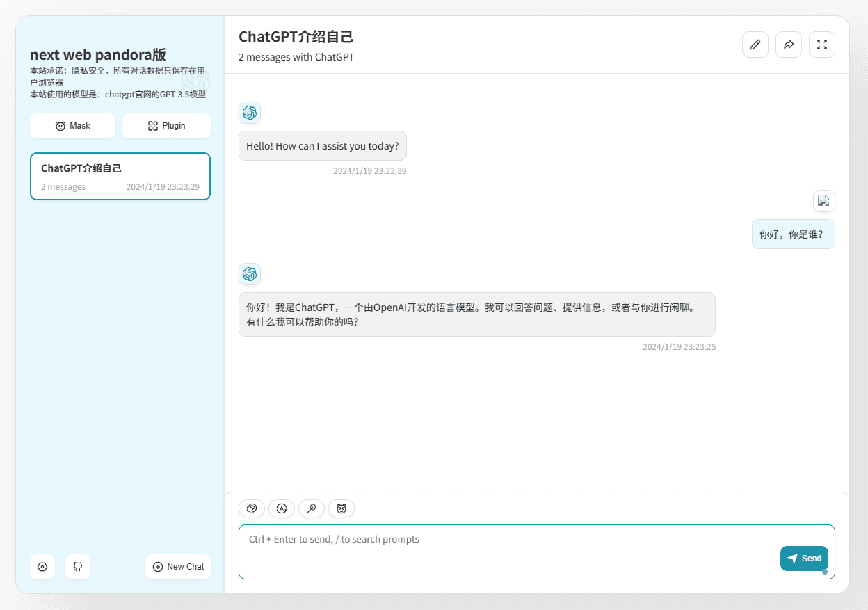Click the next web pandora版 title
Screen dimensions: 868x610
[96, 54]
